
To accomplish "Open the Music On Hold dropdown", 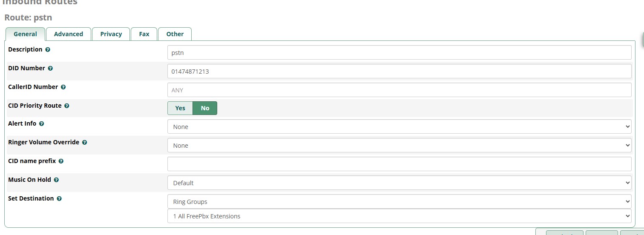I will click(399, 183).
